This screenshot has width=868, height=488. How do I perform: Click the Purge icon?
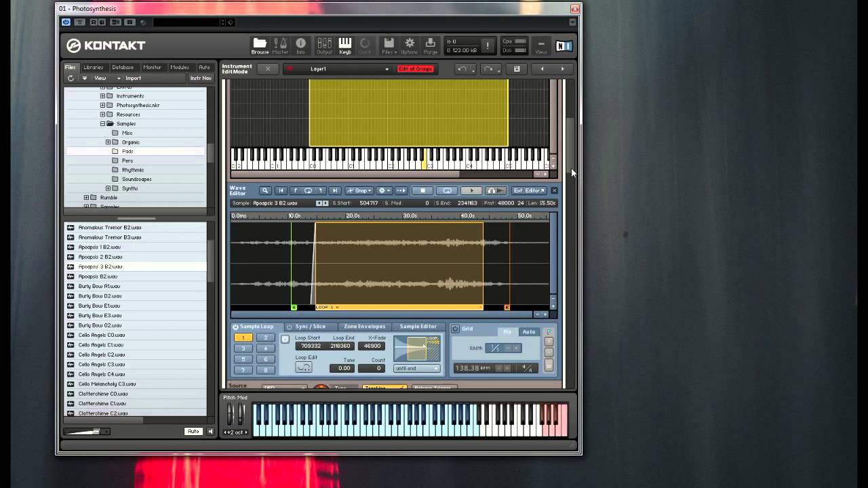coord(431,45)
